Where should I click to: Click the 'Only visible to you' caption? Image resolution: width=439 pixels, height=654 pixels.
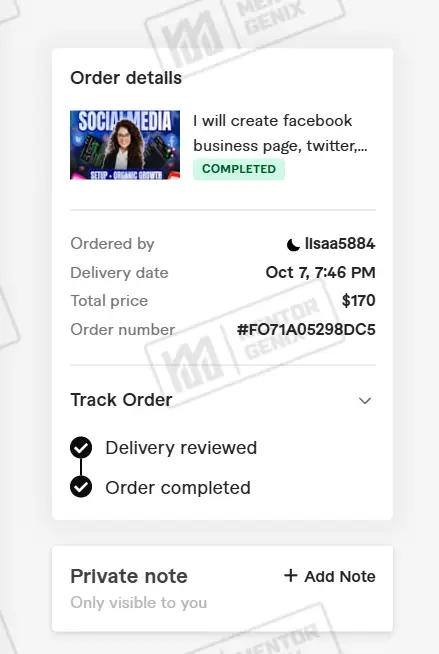(139, 603)
